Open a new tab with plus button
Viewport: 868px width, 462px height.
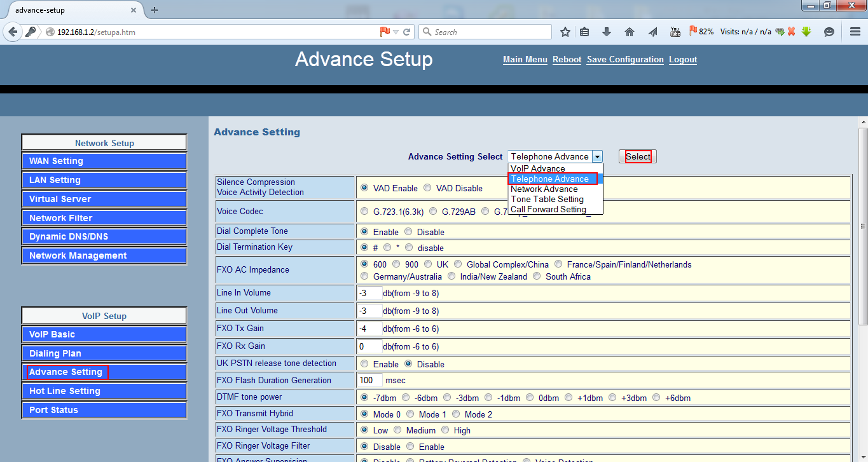(x=155, y=10)
